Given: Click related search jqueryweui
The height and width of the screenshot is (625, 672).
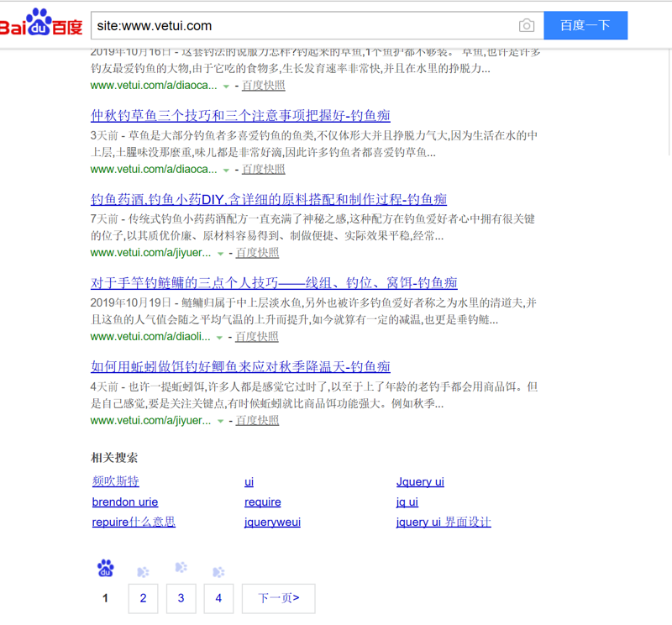Looking at the screenshot, I should (x=272, y=523).
